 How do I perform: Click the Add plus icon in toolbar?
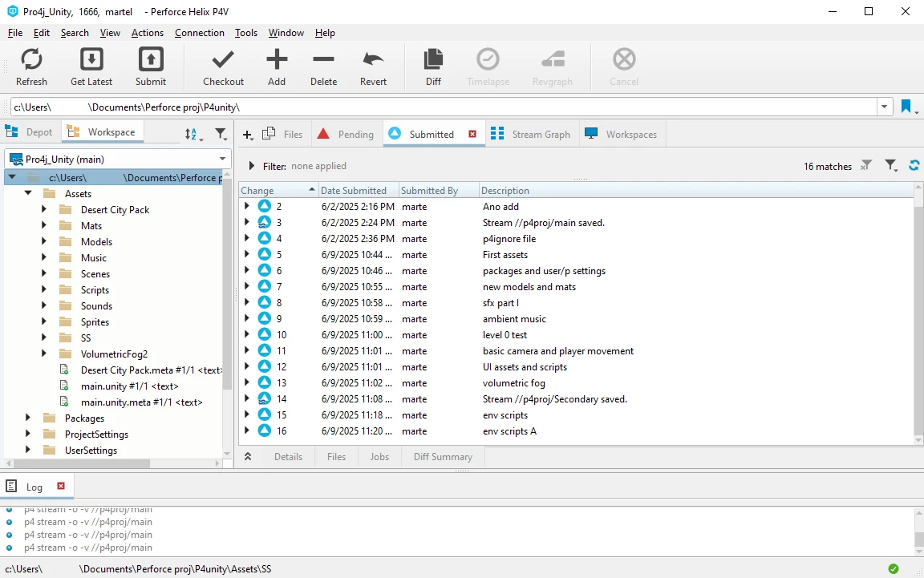(x=277, y=59)
